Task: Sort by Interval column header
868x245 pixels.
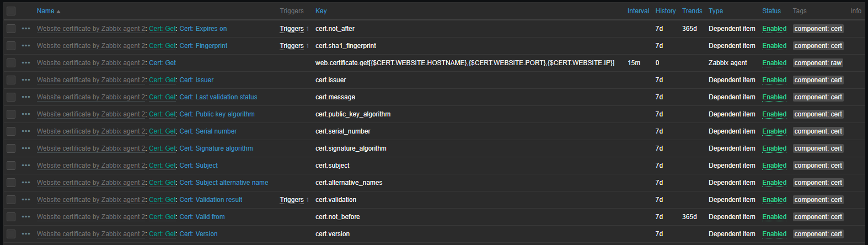Action: (x=638, y=11)
